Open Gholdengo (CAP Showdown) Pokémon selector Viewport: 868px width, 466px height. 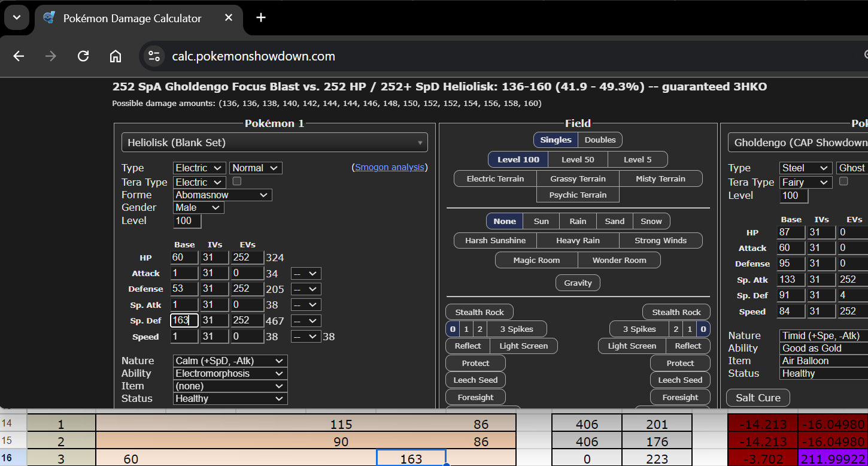pyautogui.click(x=798, y=143)
